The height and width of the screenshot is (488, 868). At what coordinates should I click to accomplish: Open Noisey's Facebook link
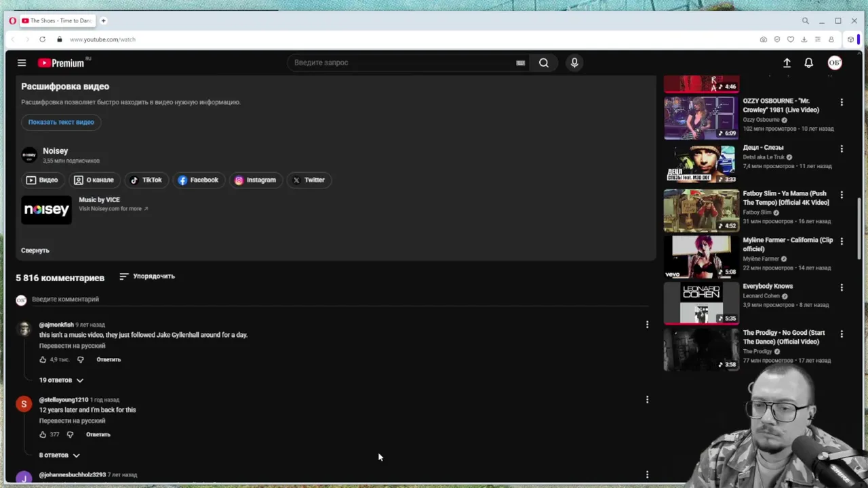point(198,180)
